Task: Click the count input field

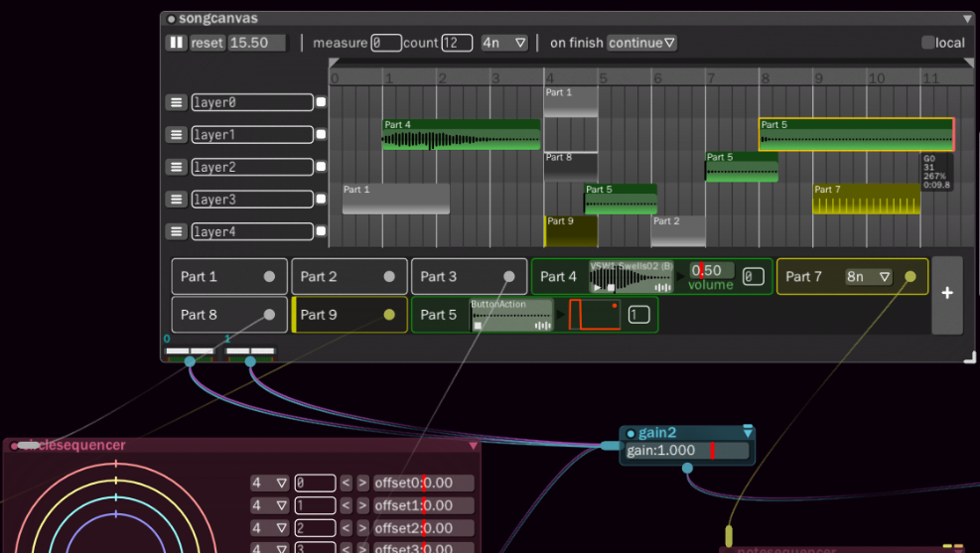Action: [457, 43]
